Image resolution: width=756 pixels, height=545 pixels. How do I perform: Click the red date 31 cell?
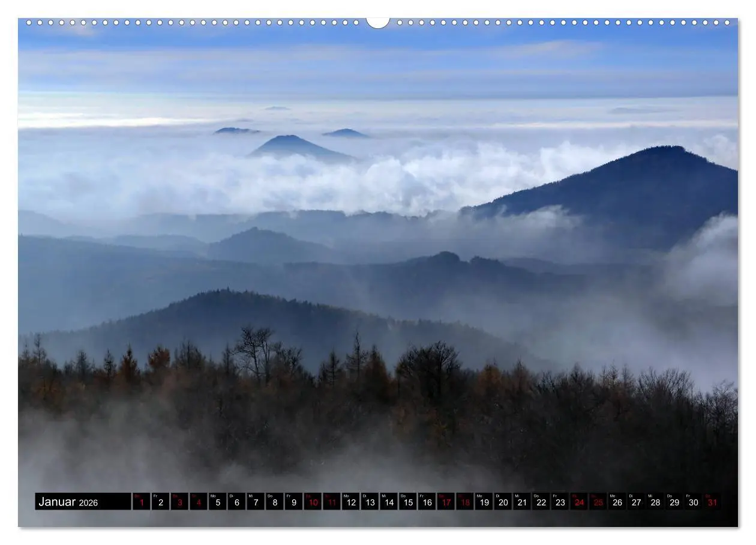coord(712,502)
